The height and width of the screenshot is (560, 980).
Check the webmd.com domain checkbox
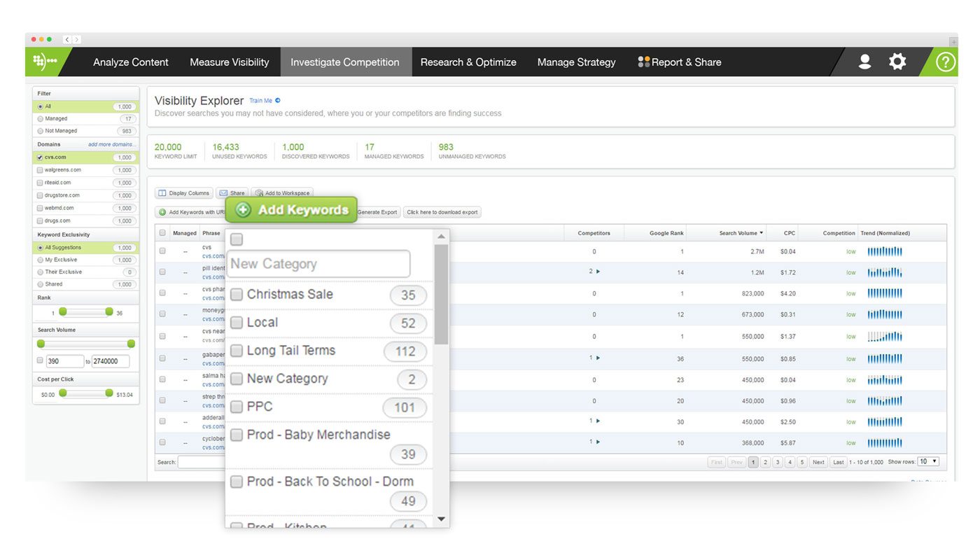(x=40, y=208)
